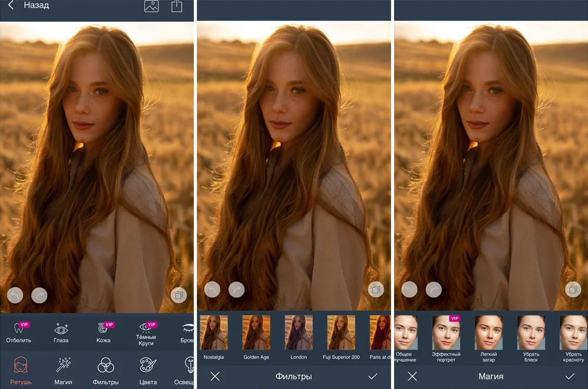This screenshot has width=588, height=389.
Task: Confirm changes with checkmark in Магия bar
Action: point(569,376)
